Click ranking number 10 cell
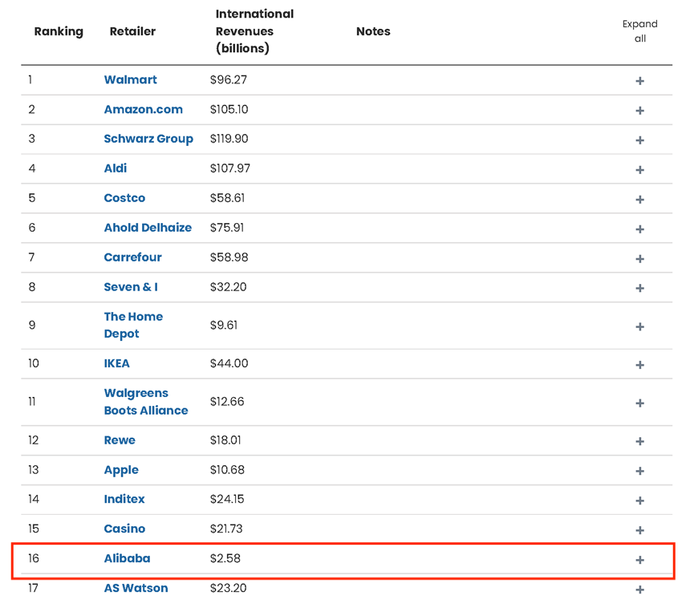The height and width of the screenshot is (616, 694). [x=34, y=363]
